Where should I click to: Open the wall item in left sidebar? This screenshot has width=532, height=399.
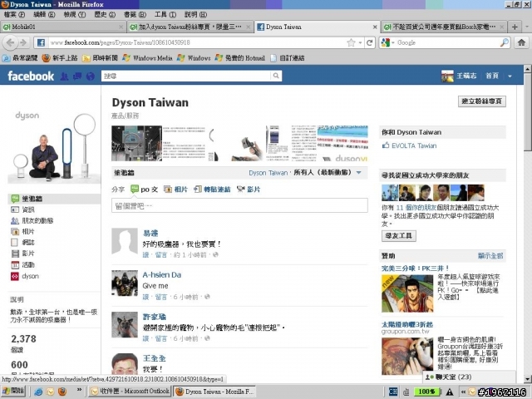(54, 199)
